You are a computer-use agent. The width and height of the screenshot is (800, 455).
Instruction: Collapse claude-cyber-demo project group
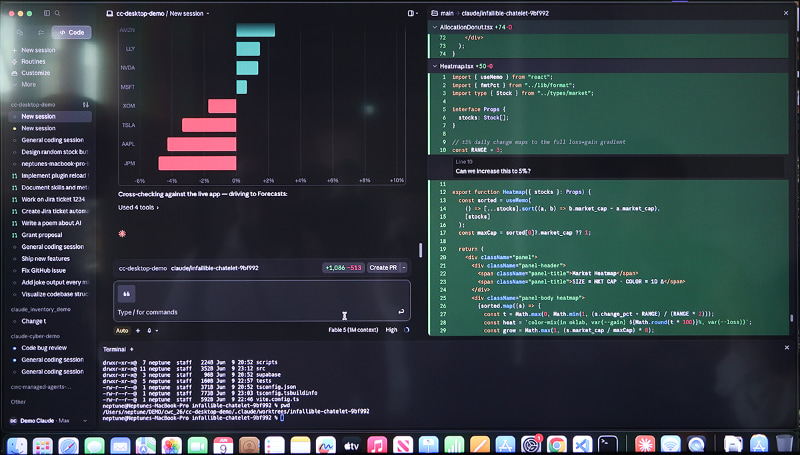[35, 336]
